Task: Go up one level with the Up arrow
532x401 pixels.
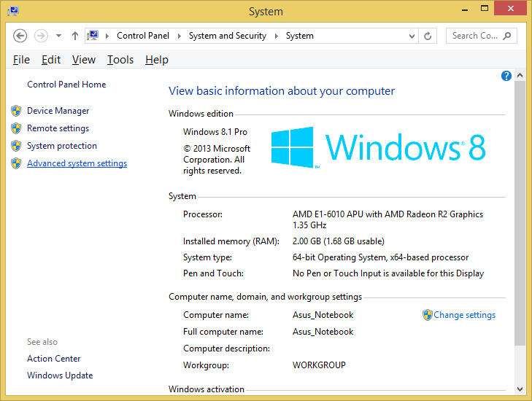Action: (x=75, y=36)
